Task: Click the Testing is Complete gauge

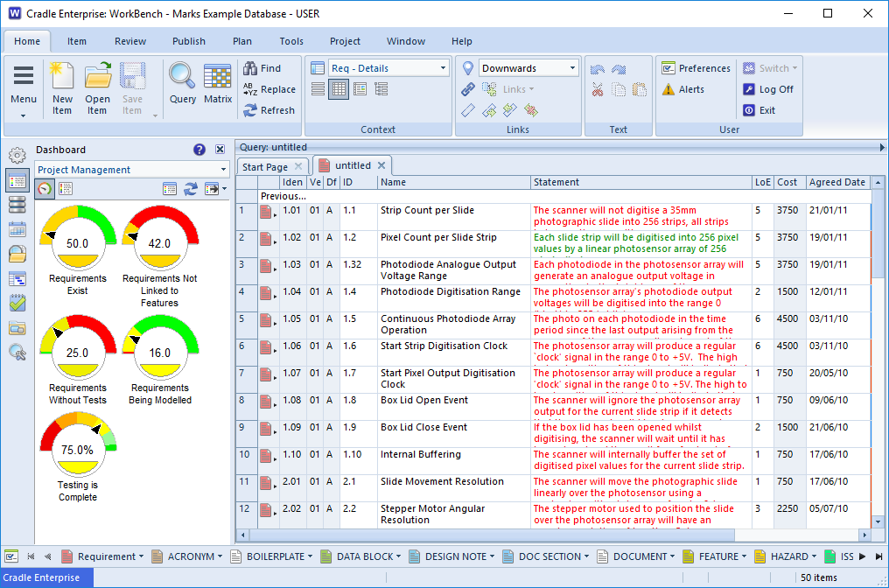Action: click(x=78, y=444)
